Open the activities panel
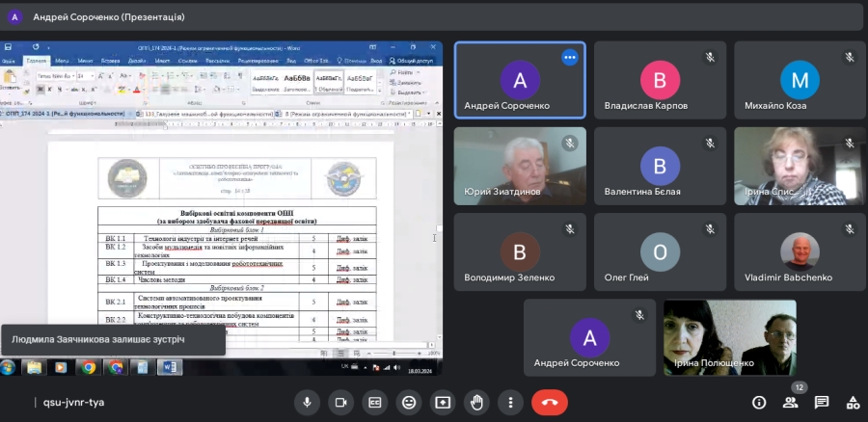868x422 pixels. [x=853, y=402]
